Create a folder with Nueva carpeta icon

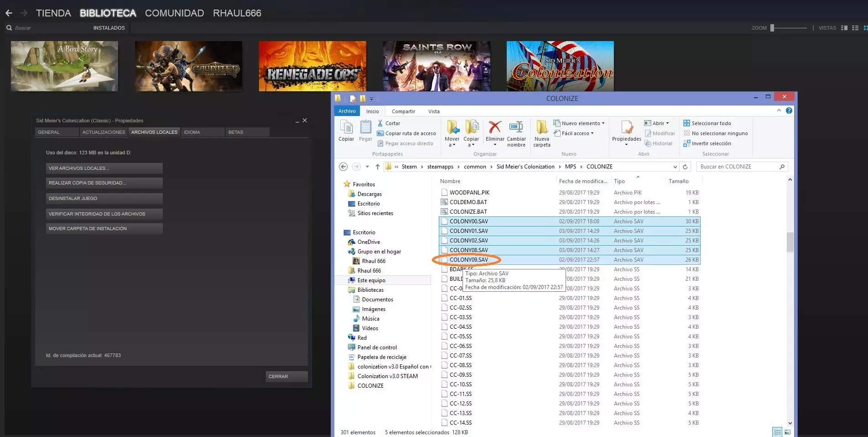pos(541,127)
